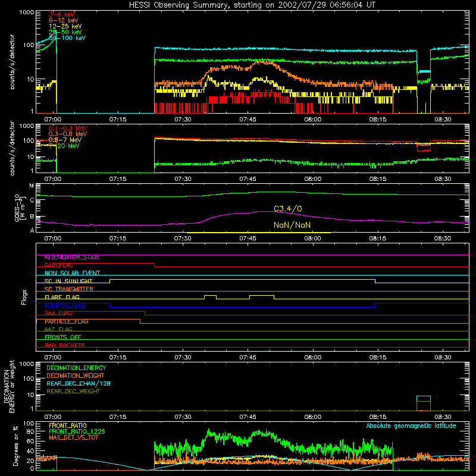Select the SC_TRANSMITTER flag label

69,289
